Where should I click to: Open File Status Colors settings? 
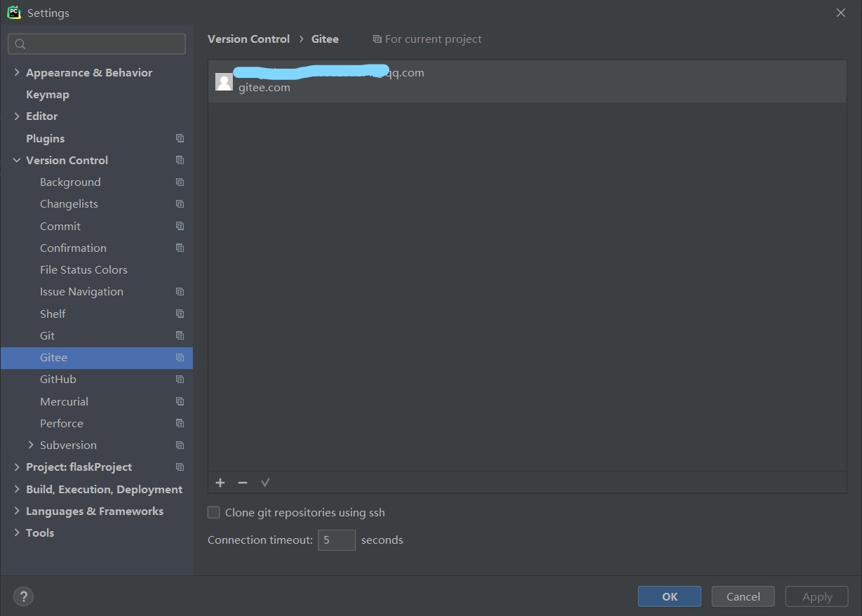(x=83, y=269)
